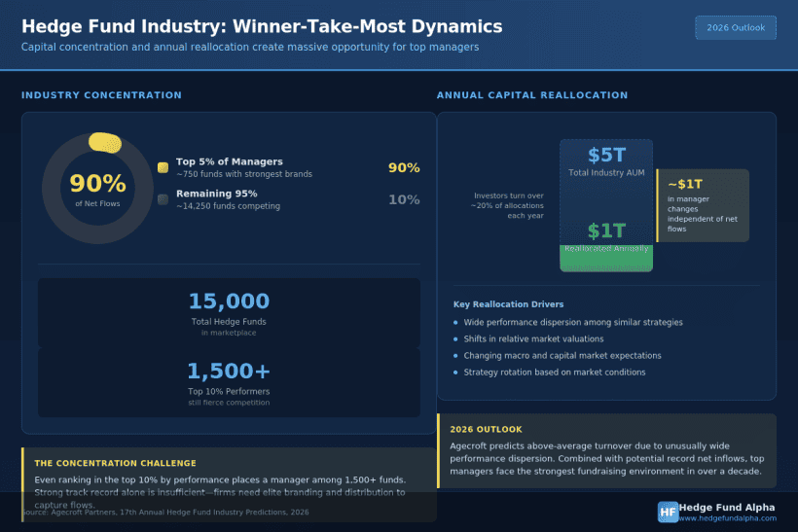798x532 pixels.
Task: Click the bullet icon beside shifts in valuations
Action: [455, 338]
